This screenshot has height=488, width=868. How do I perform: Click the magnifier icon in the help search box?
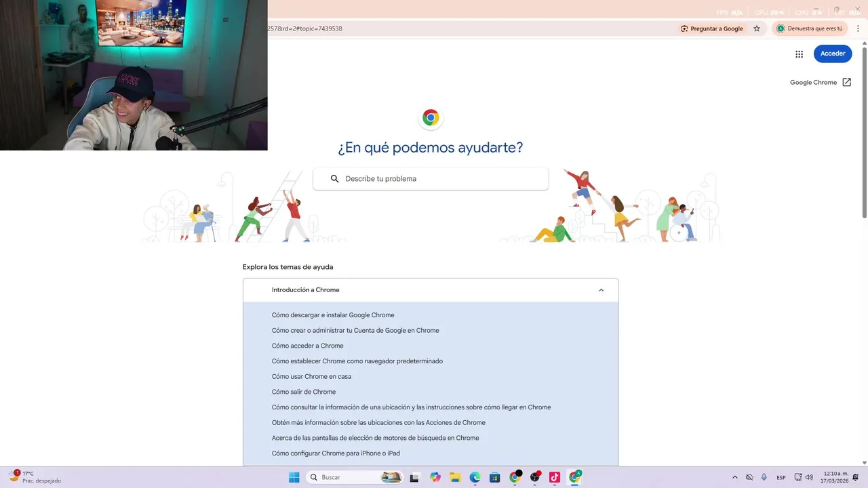click(x=334, y=179)
